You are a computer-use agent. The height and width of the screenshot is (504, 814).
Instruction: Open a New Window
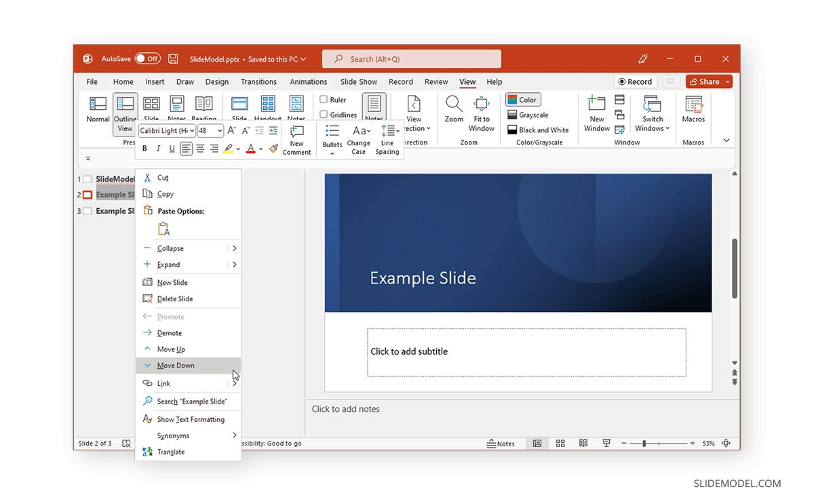[x=597, y=113]
